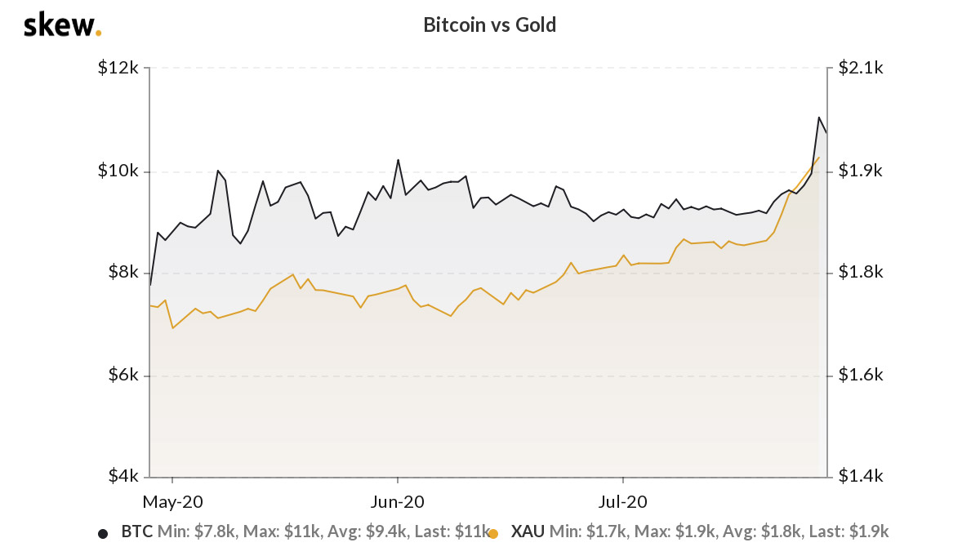Select the Jun-20 x-axis label

(x=398, y=499)
